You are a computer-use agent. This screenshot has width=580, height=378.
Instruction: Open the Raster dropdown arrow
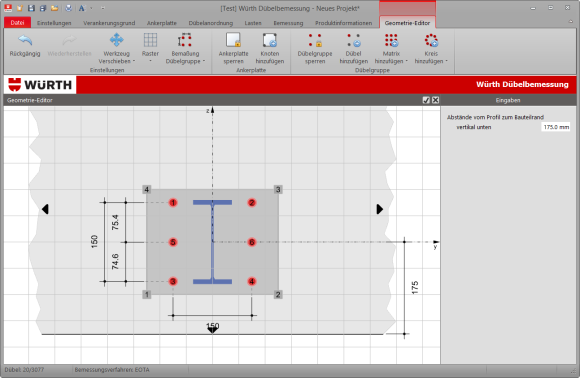point(151,61)
